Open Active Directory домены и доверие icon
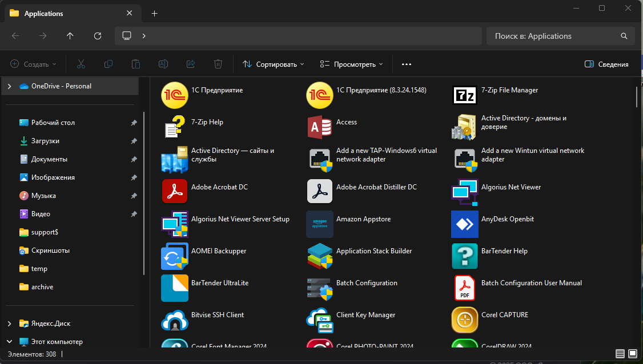 point(465,127)
